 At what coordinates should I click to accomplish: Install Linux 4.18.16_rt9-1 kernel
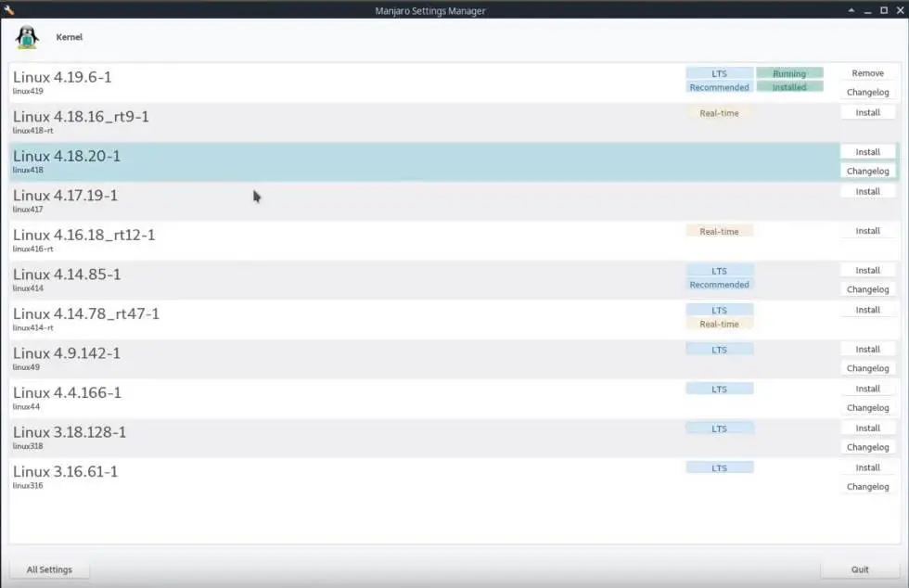click(868, 112)
